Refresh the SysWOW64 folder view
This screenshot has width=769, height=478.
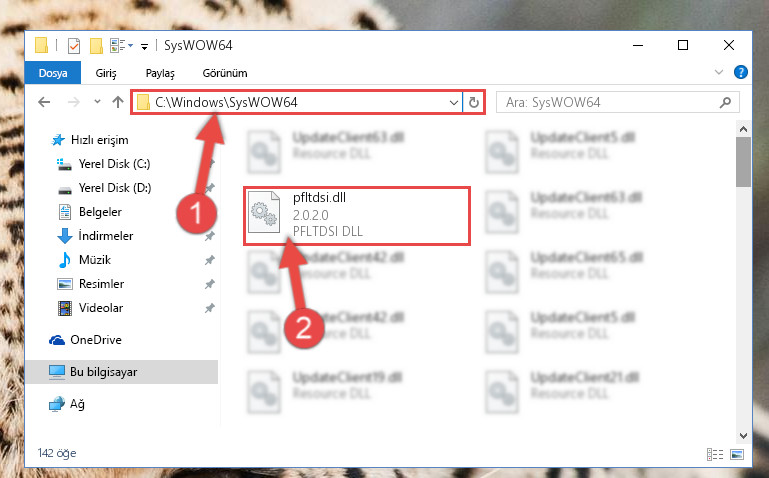click(474, 102)
